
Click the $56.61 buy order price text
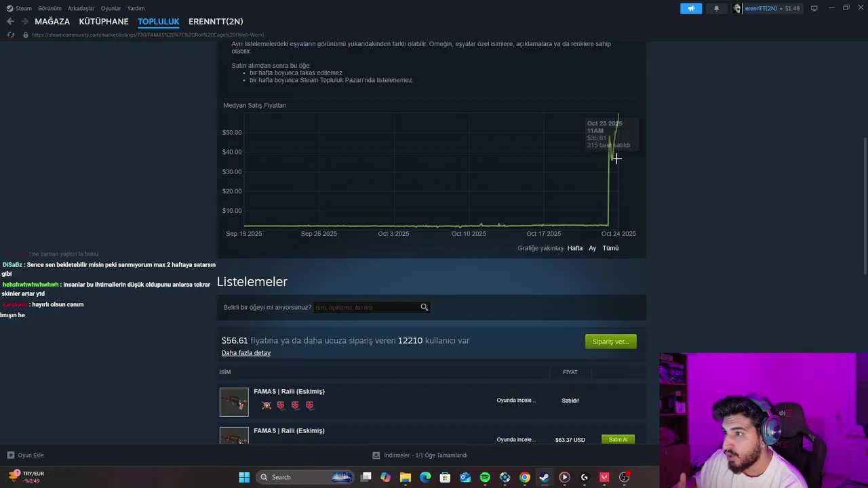(235, 340)
